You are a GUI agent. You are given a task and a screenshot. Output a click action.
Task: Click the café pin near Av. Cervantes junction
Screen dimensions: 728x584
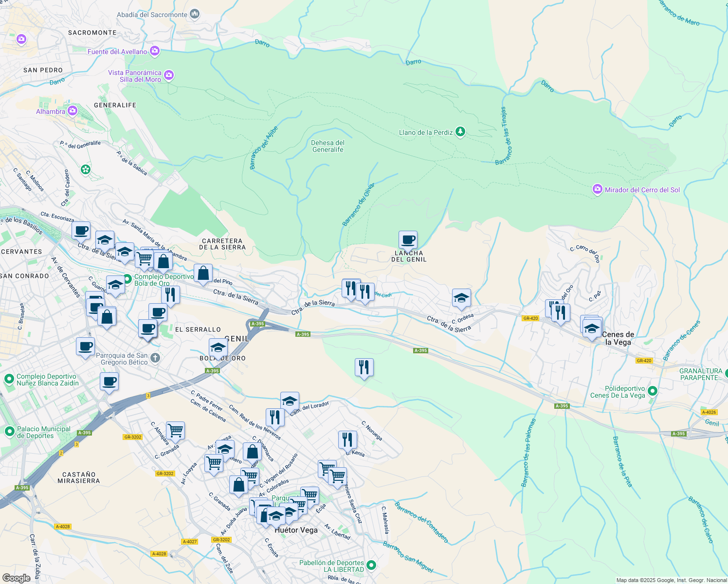click(x=109, y=383)
